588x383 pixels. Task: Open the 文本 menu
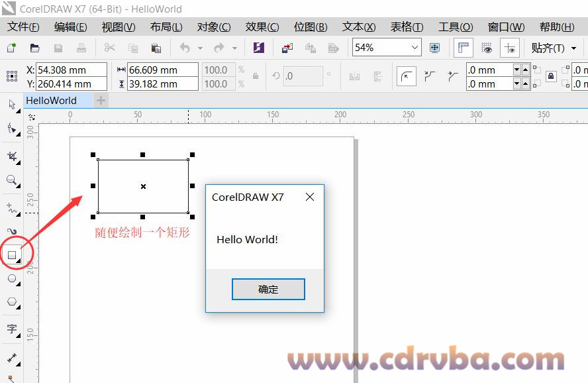[358, 27]
